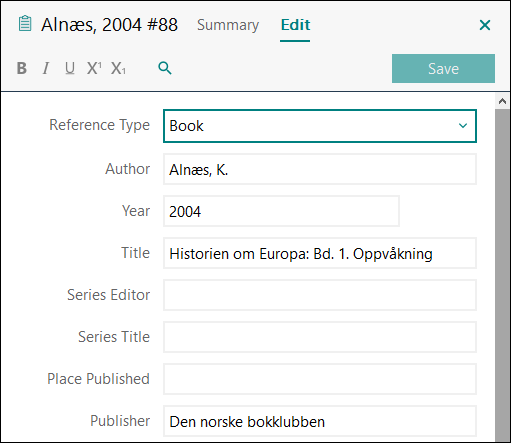Select the Edit tab
Screen dimensions: 511x443
[295, 25]
